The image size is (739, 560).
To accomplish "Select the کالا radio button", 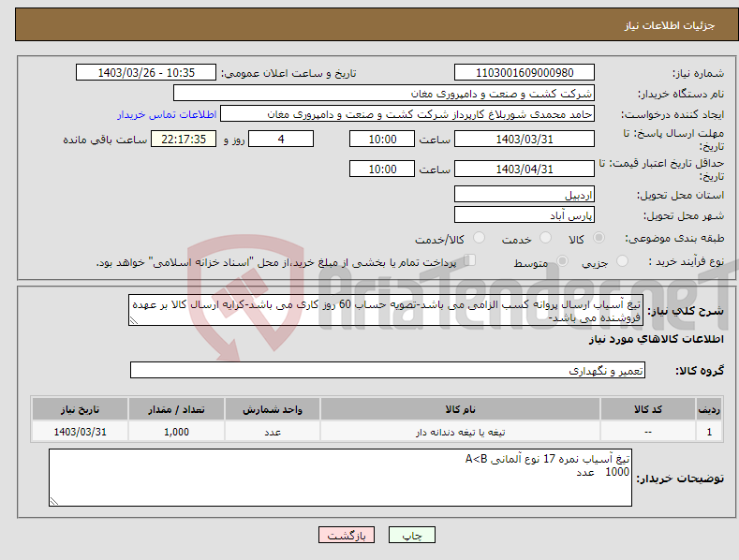I will click(x=599, y=238).
